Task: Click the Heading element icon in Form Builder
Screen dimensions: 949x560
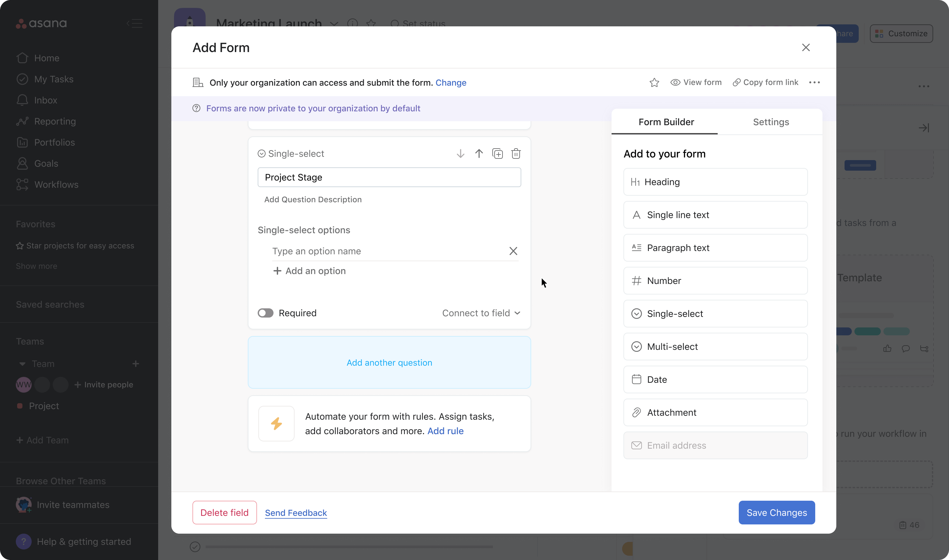Action: pos(635,181)
